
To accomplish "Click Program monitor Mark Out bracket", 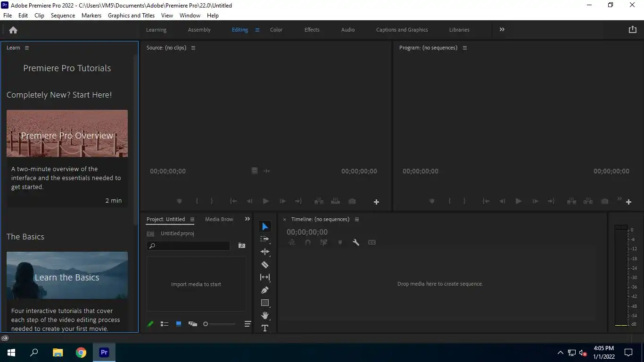I will click(x=464, y=201).
